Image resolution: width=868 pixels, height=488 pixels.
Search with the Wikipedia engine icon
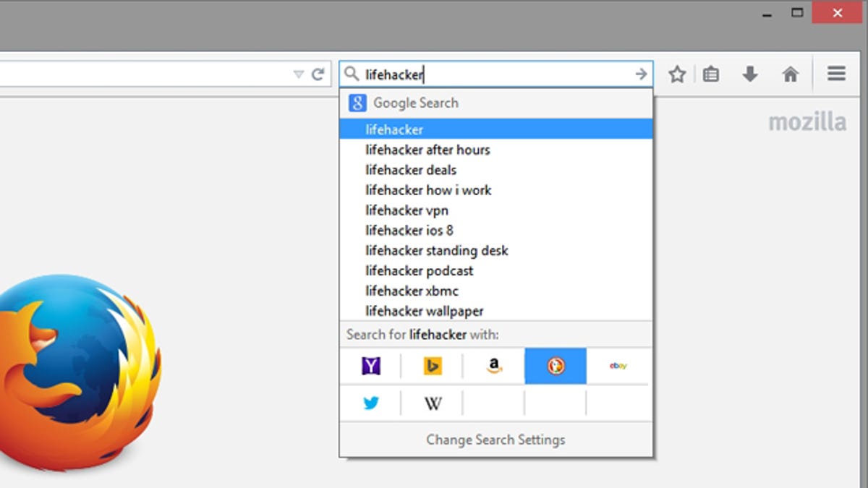click(x=433, y=403)
